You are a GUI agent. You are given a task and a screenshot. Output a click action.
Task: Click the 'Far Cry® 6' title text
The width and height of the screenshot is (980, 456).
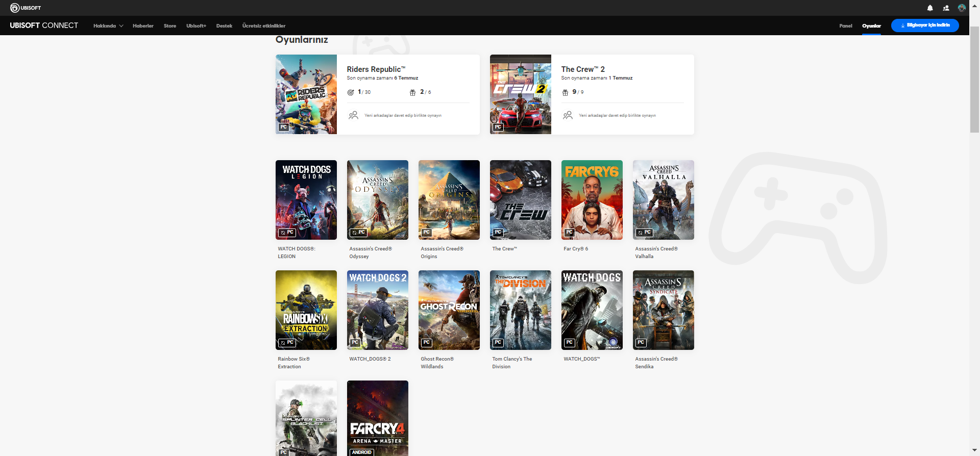[x=576, y=249]
